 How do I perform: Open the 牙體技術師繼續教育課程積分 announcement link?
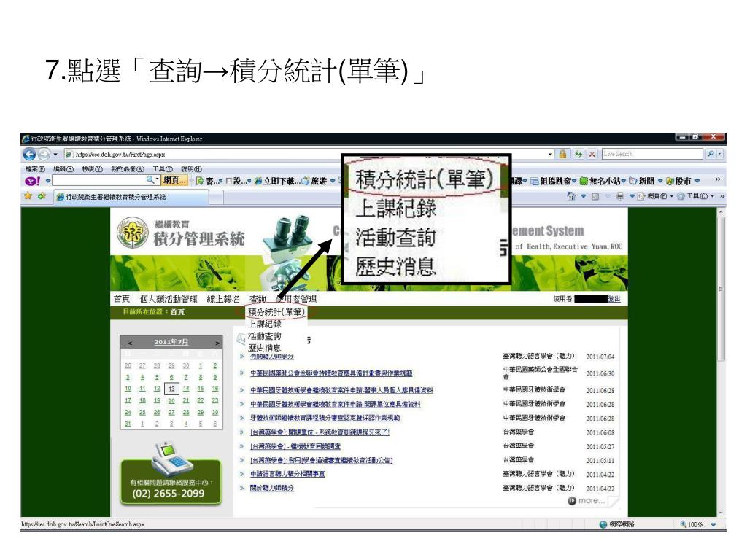point(325,418)
